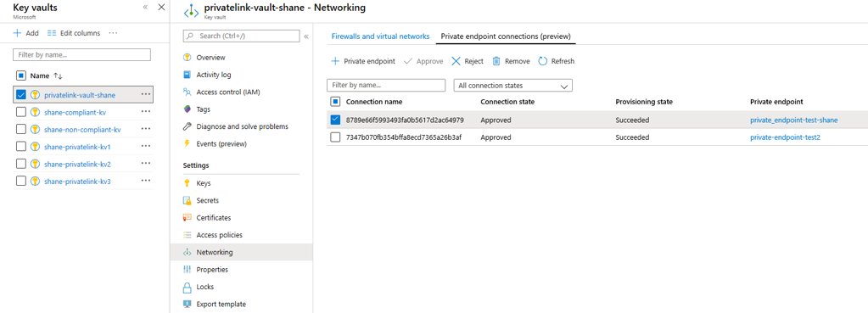The width and height of the screenshot is (868, 313).
Task: Collapse the Key vaults panel with double chevron
Action: pos(145,7)
